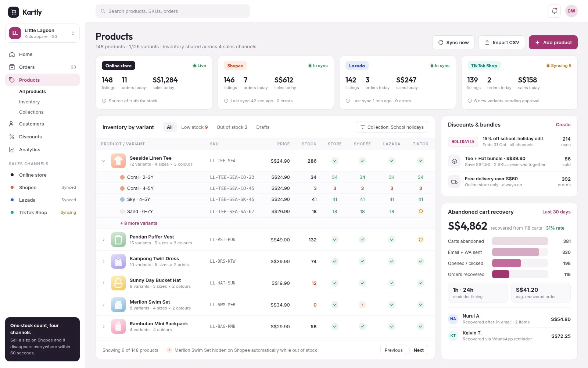Switch to the Low stock tab
The height and width of the screenshot is (368, 588).
click(194, 127)
